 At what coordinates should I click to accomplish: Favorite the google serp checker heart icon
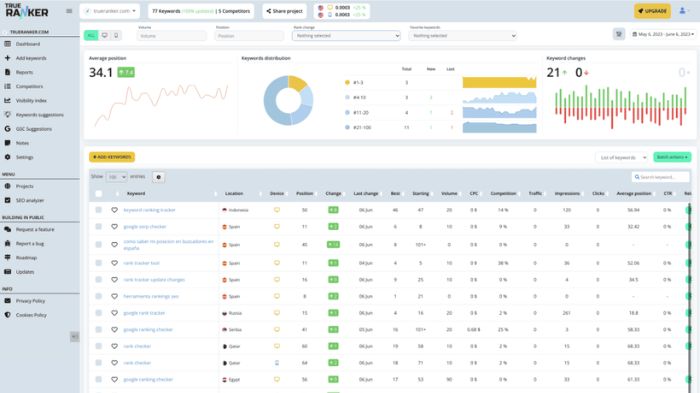(x=114, y=227)
